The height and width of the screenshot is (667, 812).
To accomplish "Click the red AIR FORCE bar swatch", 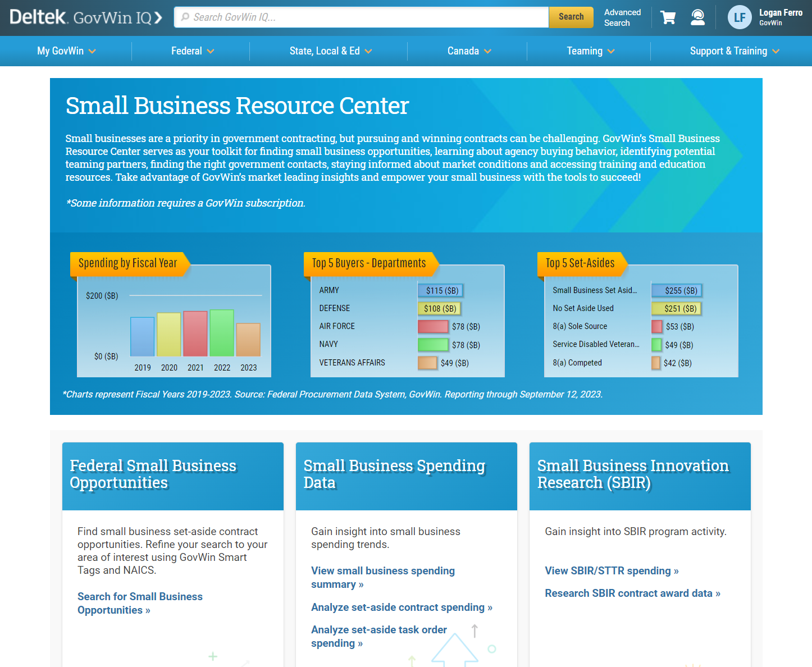I will pyautogui.click(x=432, y=326).
